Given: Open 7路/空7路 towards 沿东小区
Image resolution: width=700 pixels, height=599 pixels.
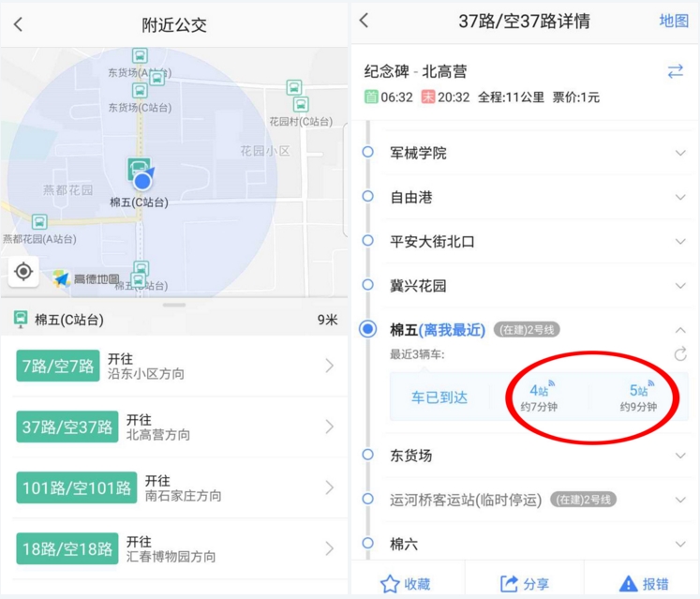Looking at the screenshot, I should tap(174, 366).
